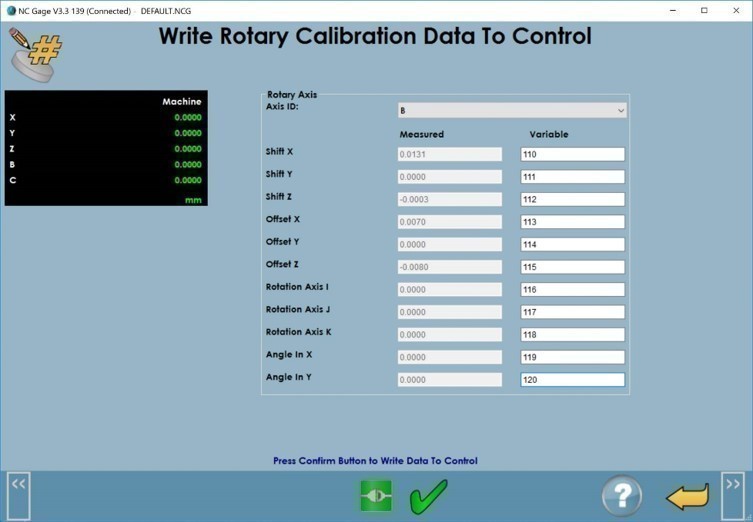Image resolution: width=753 pixels, height=522 pixels.
Task: Click the Angle In X variable field 119
Action: (572, 357)
